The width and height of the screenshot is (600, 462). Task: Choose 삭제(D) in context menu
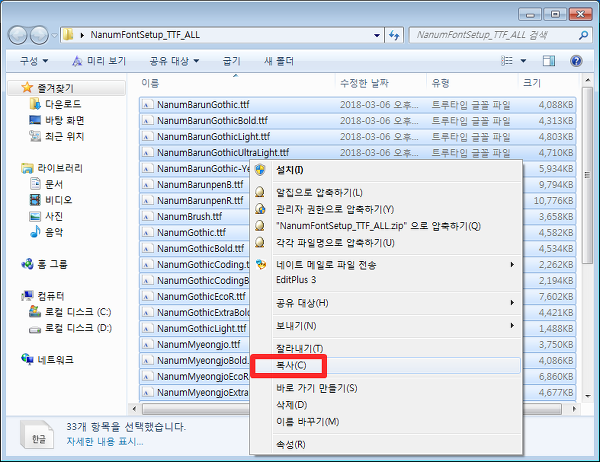pos(386,405)
